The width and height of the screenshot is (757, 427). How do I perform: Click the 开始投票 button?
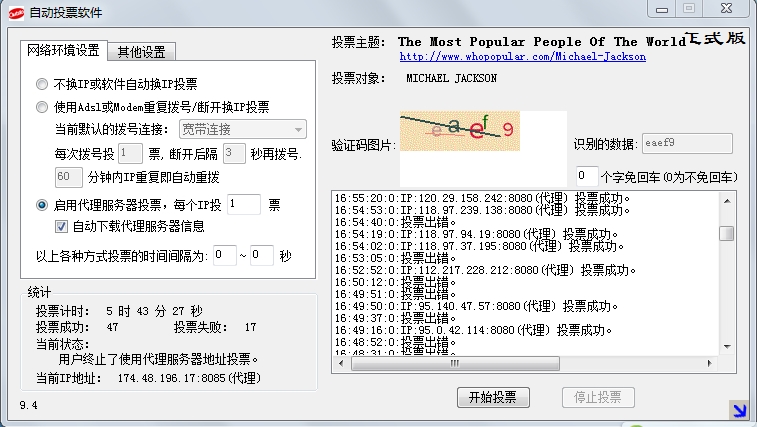pyautogui.click(x=492, y=397)
